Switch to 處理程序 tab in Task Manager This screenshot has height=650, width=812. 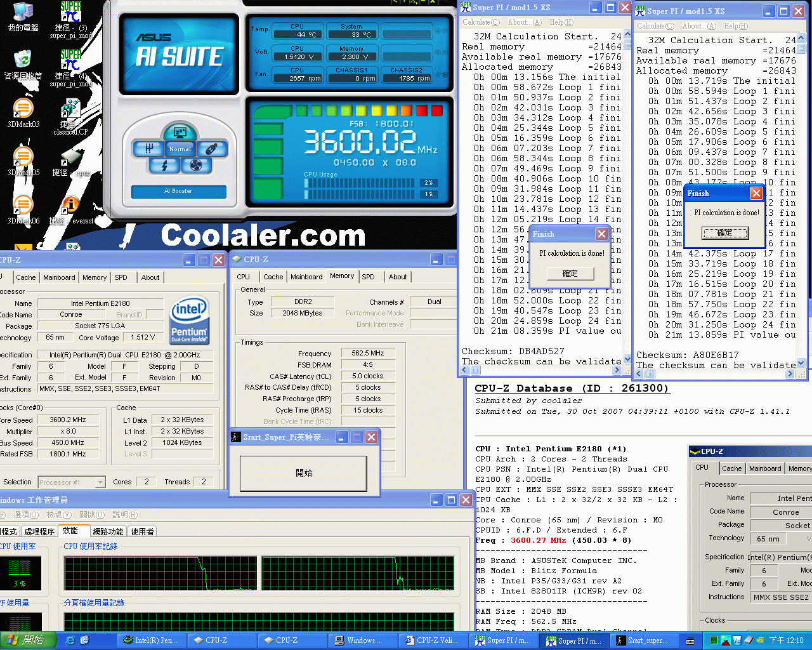39,531
